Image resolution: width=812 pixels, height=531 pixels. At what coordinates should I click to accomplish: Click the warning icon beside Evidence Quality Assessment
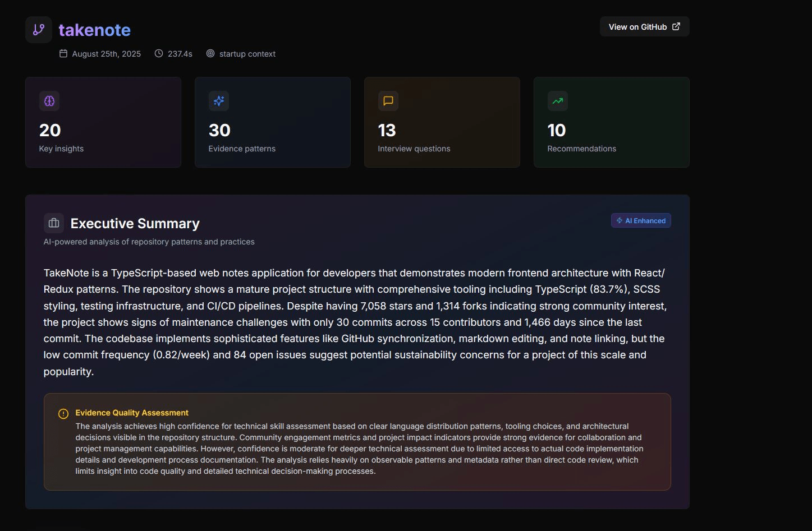click(63, 414)
